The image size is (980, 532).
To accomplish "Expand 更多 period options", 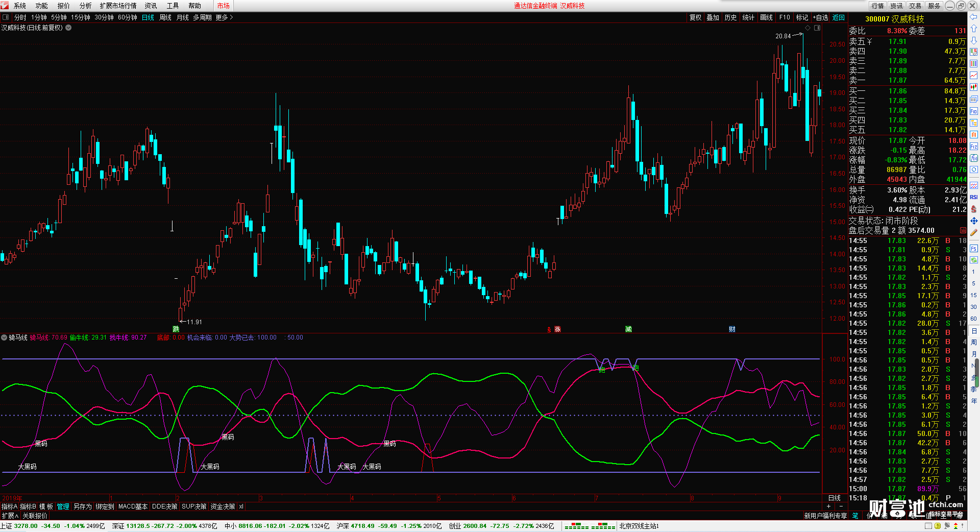I will click(225, 17).
